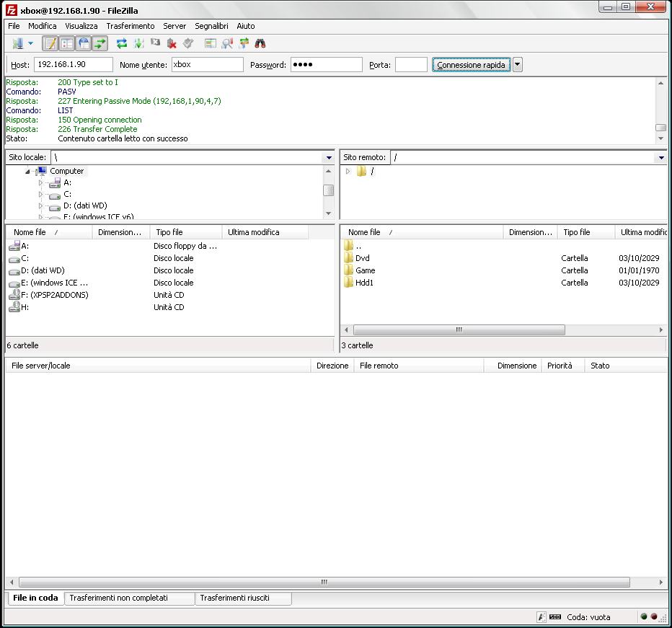The image size is (672, 628).
Task: Click the Connessione rapida button
Action: (471, 65)
